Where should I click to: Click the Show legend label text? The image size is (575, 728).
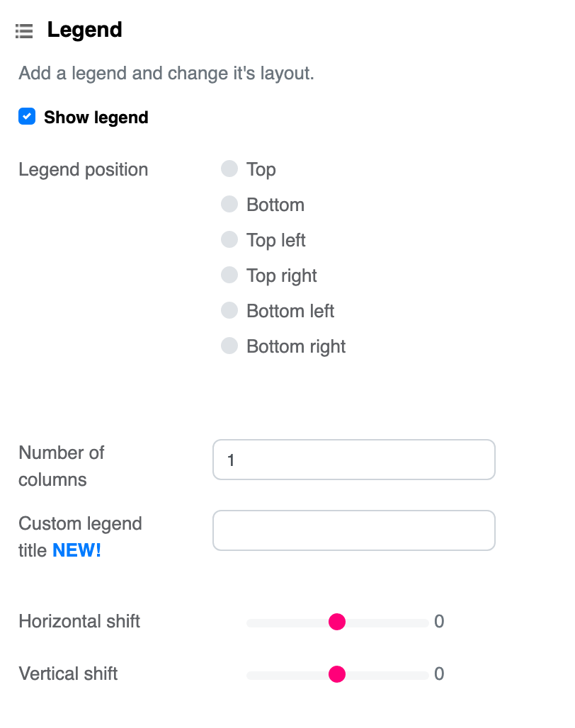(x=96, y=118)
